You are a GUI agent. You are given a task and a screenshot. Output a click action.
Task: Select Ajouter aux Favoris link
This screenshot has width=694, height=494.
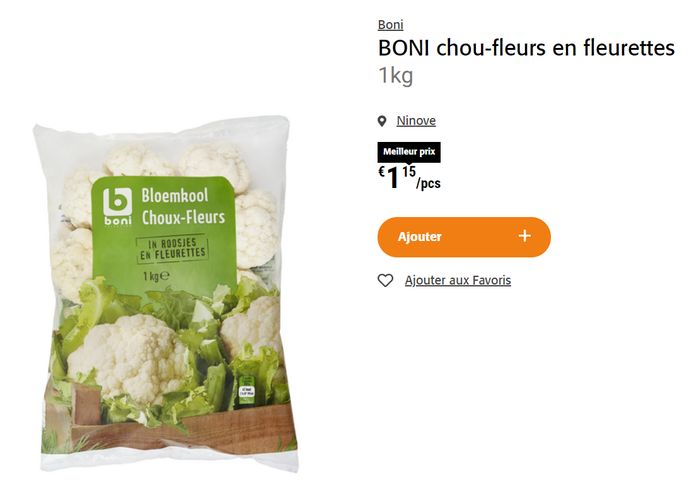tap(458, 280)
